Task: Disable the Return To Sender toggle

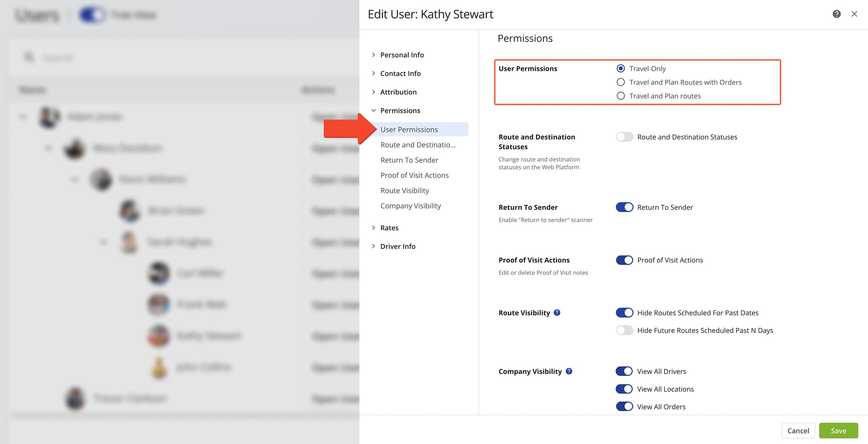Action: coord(624,207)
